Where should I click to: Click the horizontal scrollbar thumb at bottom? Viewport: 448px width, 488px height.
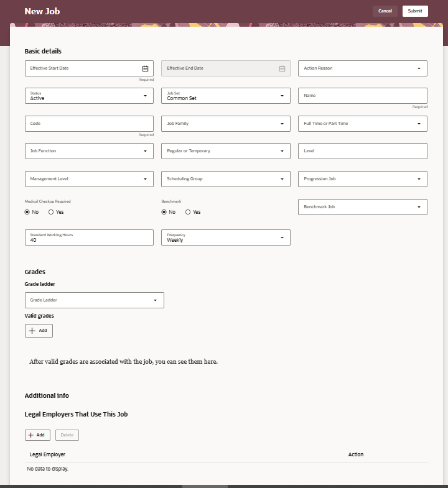click(x=205, y=486)
